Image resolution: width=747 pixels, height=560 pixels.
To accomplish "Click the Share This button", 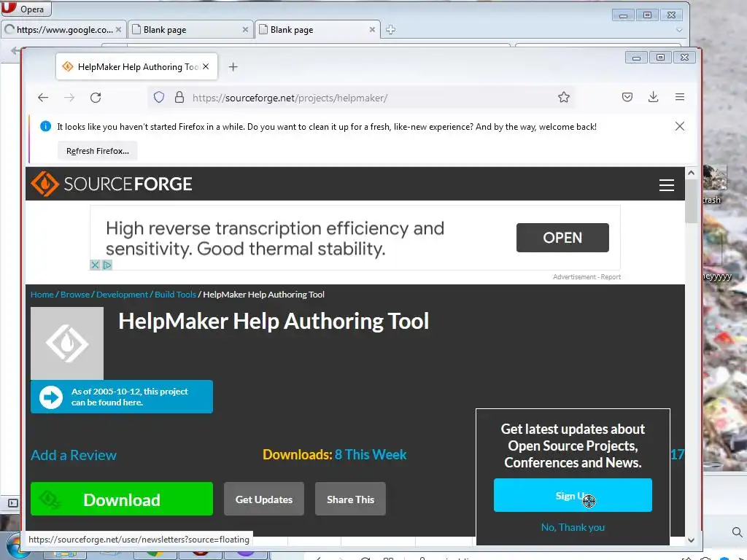I will pos(350,499).
